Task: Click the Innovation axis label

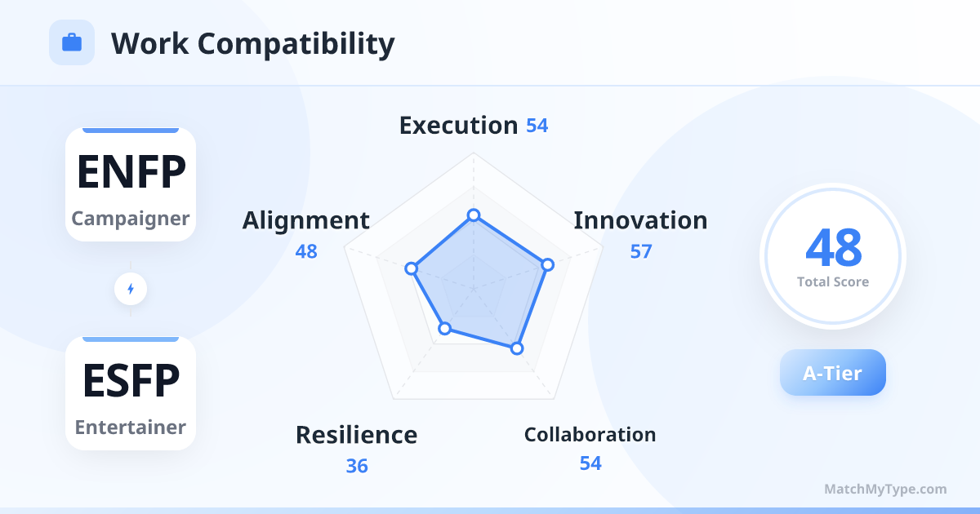Action: pos(640,220)
